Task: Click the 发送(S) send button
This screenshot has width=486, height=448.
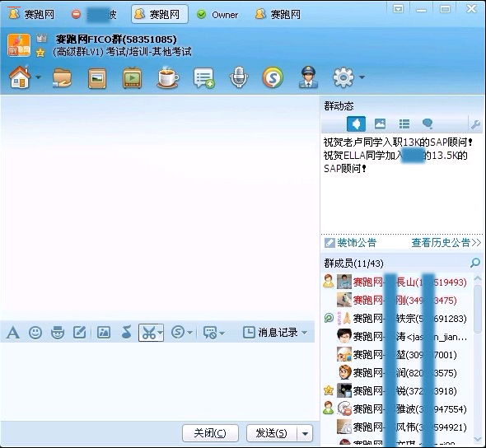Action: point(272,433)
